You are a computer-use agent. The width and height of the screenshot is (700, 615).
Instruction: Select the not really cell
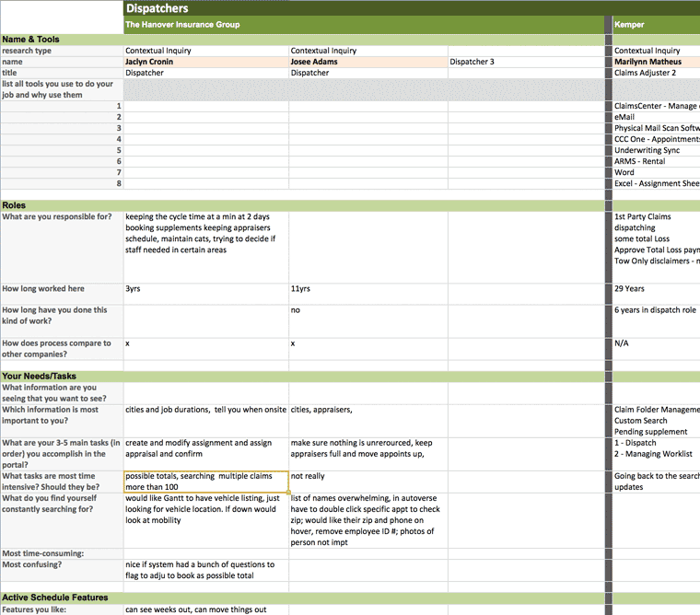pyautogui.click(x=368, y=482)
